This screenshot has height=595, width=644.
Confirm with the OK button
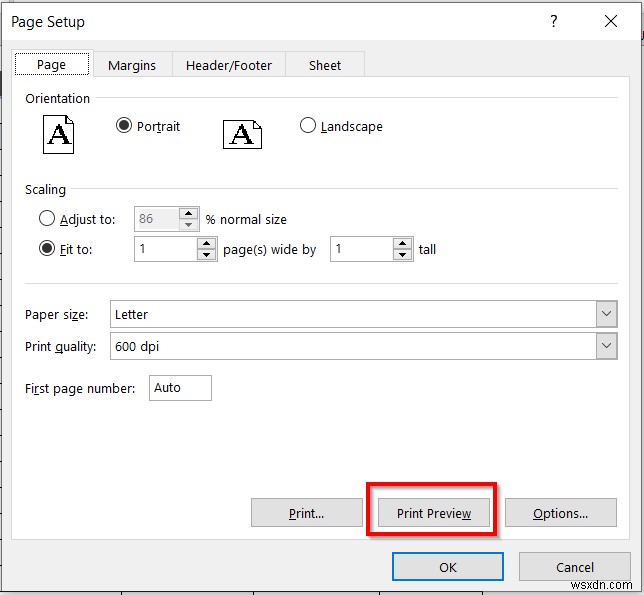(x=448, y=567)
